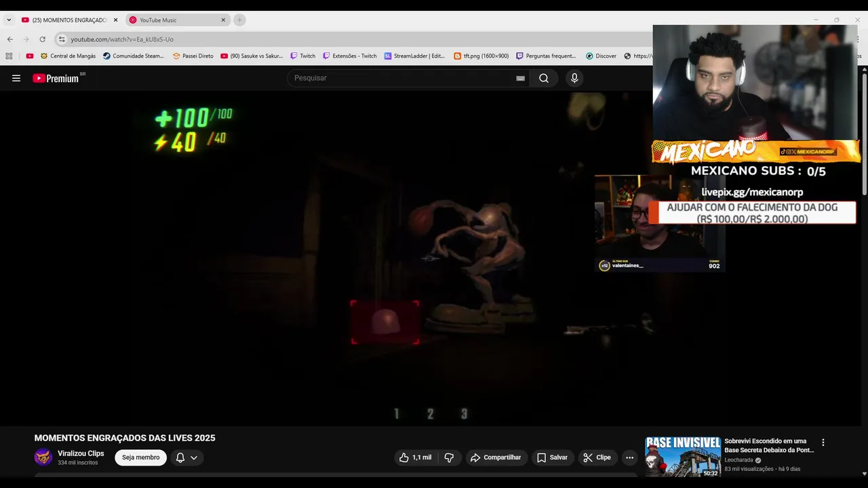
Task: Open a new browser tab
Action: [x=239, y=20]
